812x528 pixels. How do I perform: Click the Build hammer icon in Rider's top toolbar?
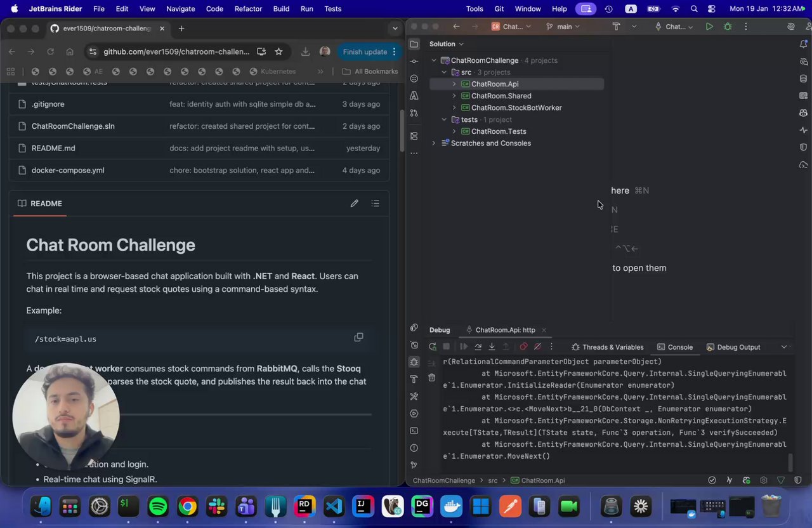[616, 27]
